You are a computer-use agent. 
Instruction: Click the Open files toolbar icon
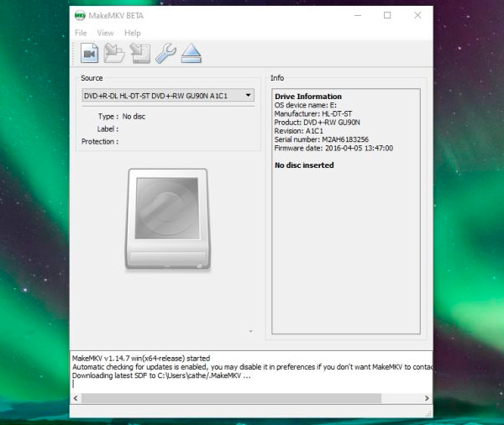[x=90, y=53]
